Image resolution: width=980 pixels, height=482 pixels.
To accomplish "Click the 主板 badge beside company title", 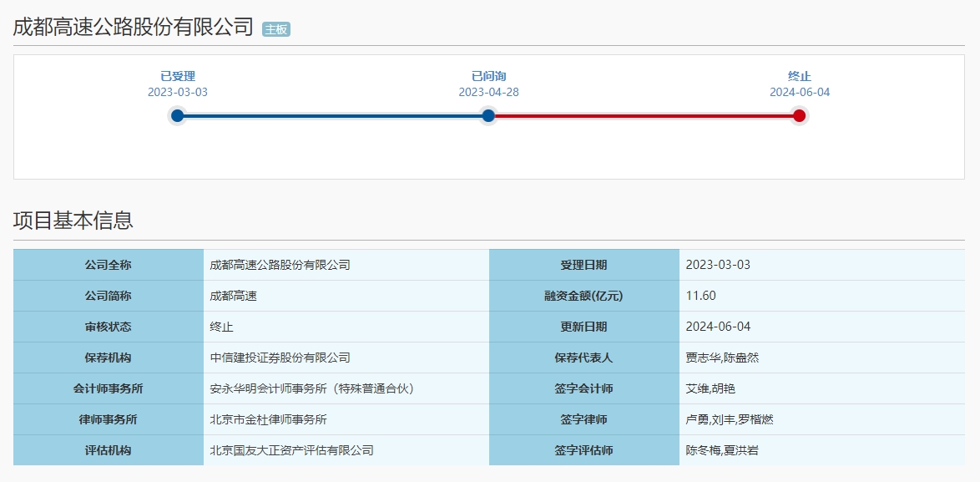I will (x=276, y=29).
